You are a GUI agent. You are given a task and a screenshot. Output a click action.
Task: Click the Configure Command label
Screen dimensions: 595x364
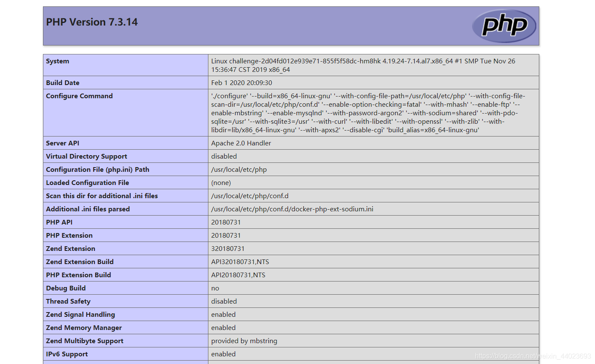point(79,96)
